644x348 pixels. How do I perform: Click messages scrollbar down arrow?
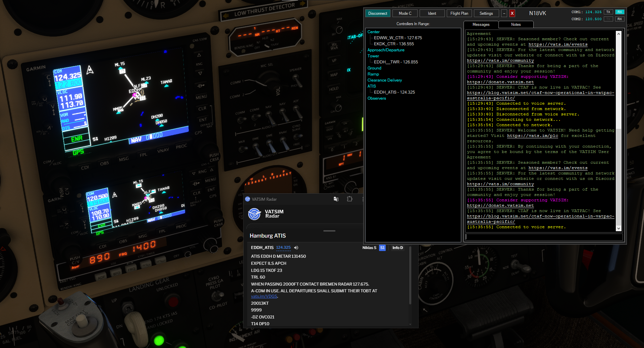click(619, 229)
